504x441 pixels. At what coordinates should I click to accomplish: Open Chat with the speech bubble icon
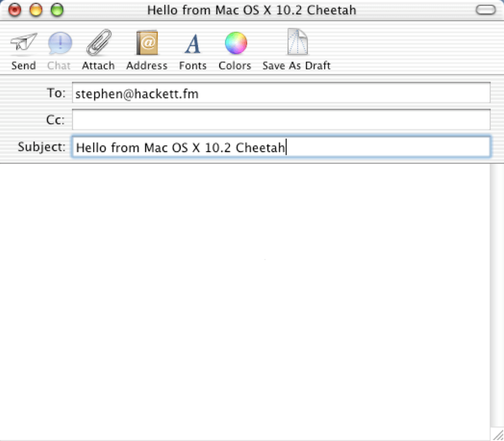59,50
